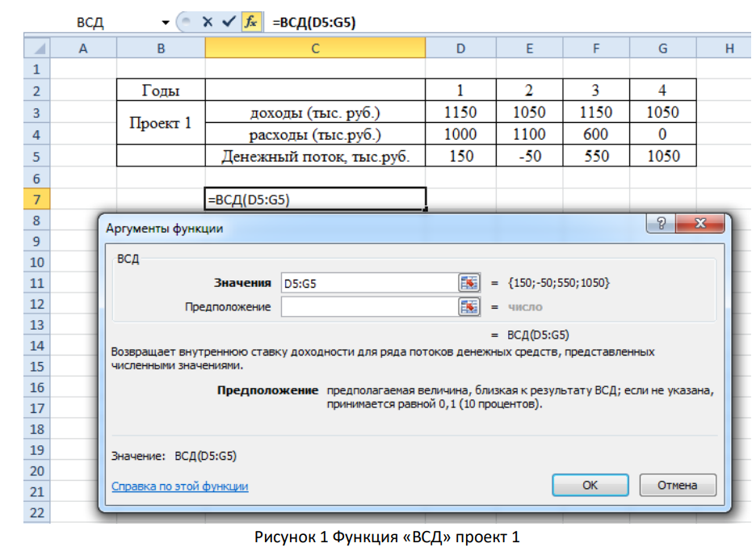Select row 1 header
756x556 pixels.
[x=37, y=69]
